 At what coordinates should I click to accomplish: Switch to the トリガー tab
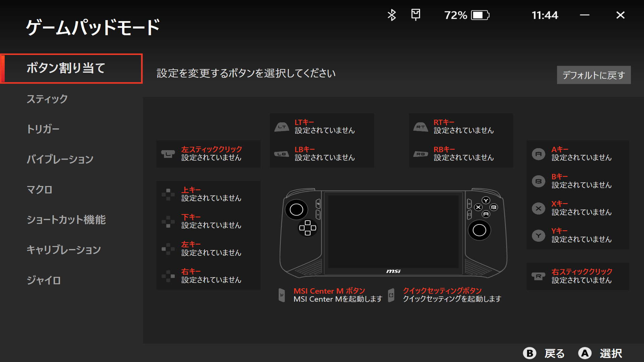(x=43, y=129)
